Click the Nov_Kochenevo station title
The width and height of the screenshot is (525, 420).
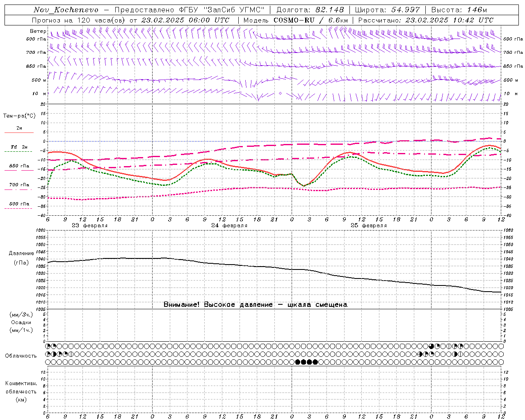(x=66, y=10)
